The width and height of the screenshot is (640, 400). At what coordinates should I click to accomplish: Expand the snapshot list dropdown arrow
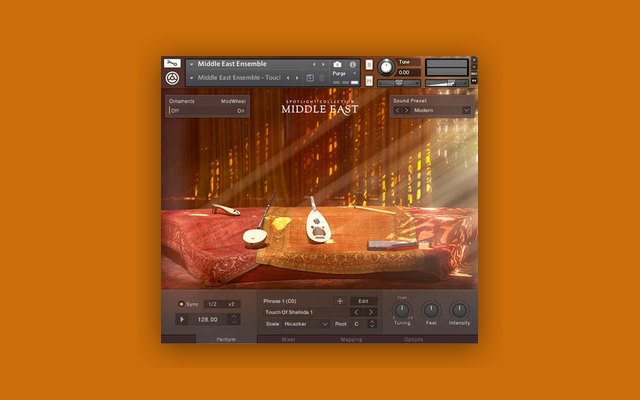[191, 78]
